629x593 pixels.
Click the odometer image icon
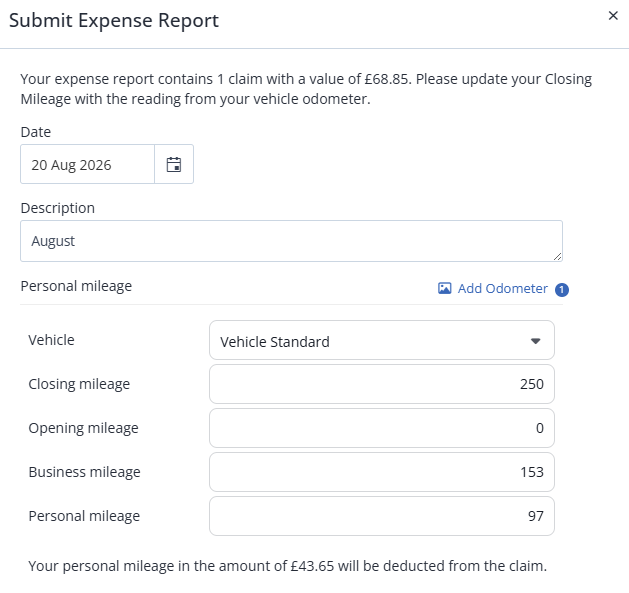tap(444, 288)
